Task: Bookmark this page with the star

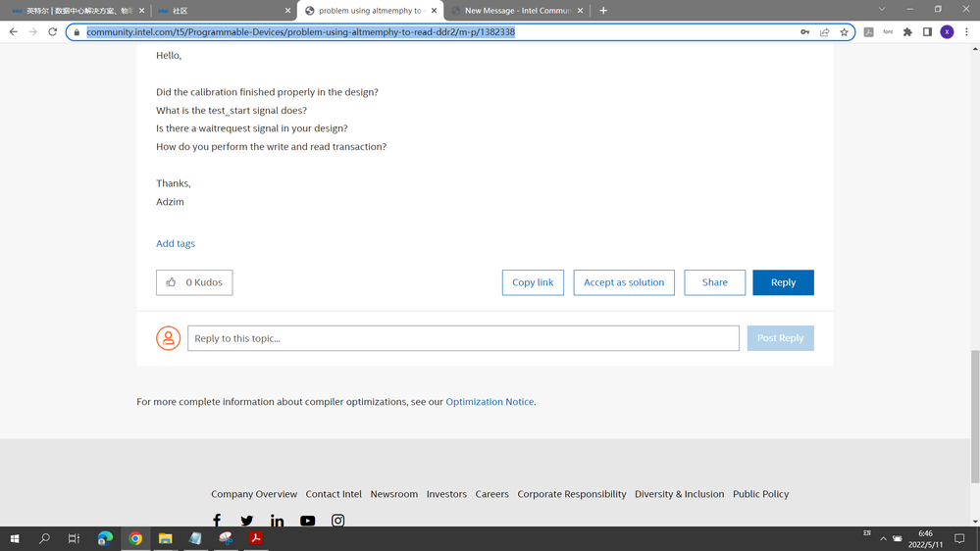Action: tap(844, 31)
